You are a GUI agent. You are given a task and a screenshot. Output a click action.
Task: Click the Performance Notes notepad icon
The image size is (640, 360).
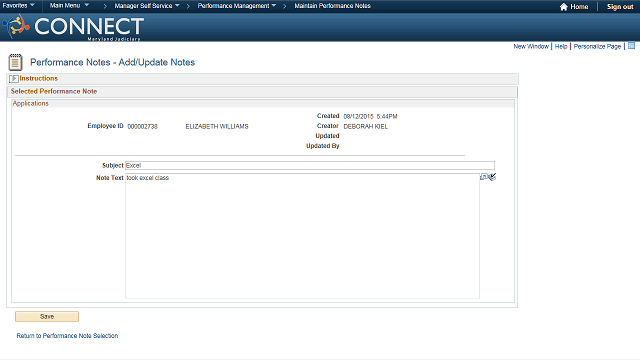click(x=16, y=62)
